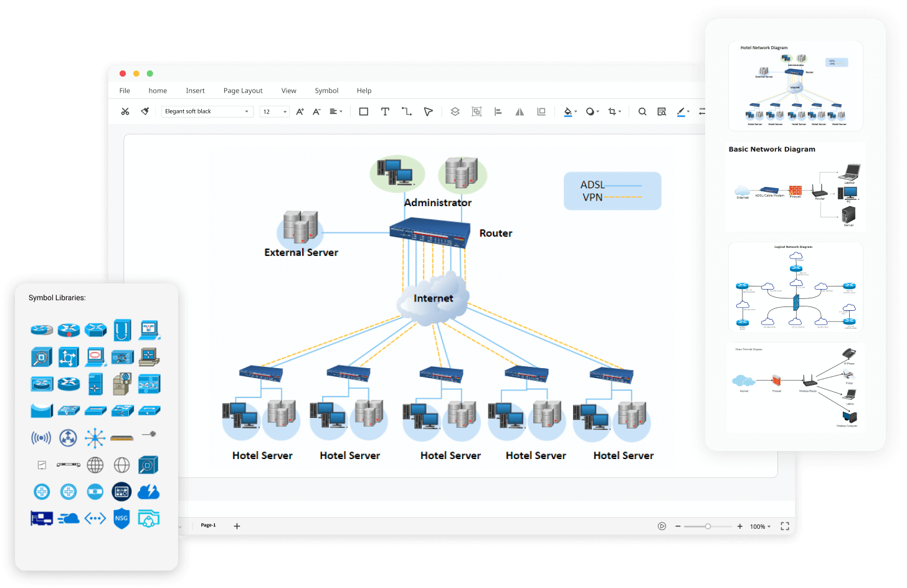Click the Format Painter brush icon

[x=145, y=111]
